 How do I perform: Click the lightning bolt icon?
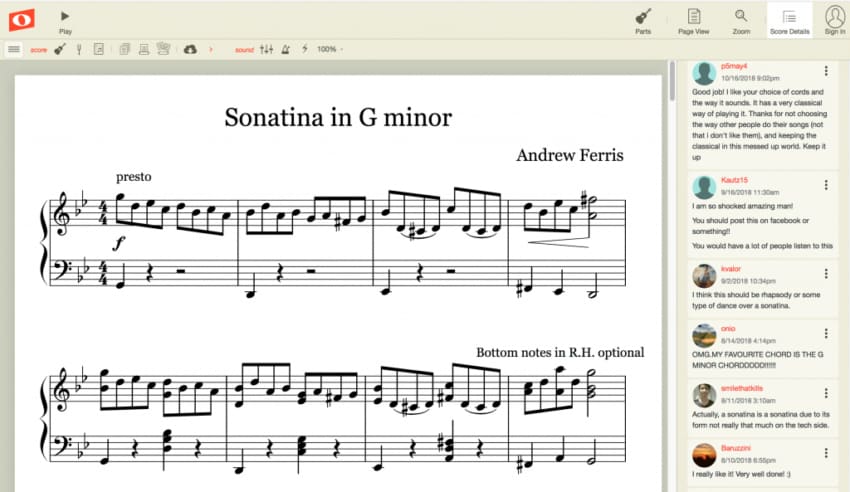tap(304, 49)
